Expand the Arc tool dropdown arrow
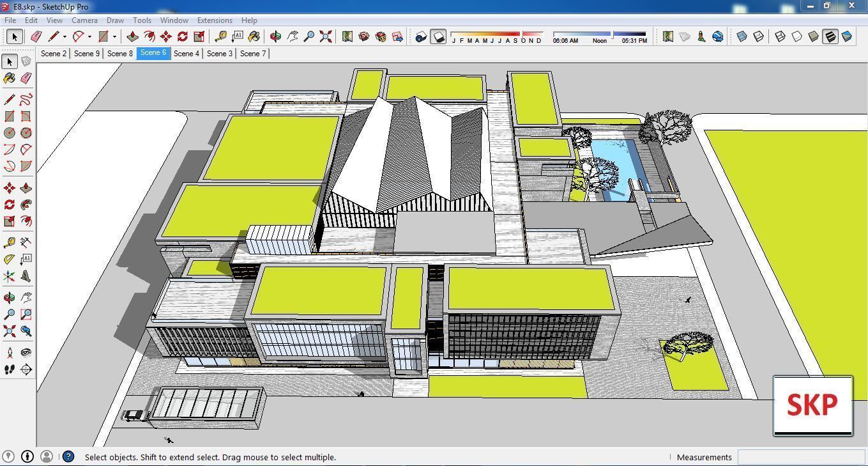Image resolution: width=868 pixels, height=466 pixels. 89,36
